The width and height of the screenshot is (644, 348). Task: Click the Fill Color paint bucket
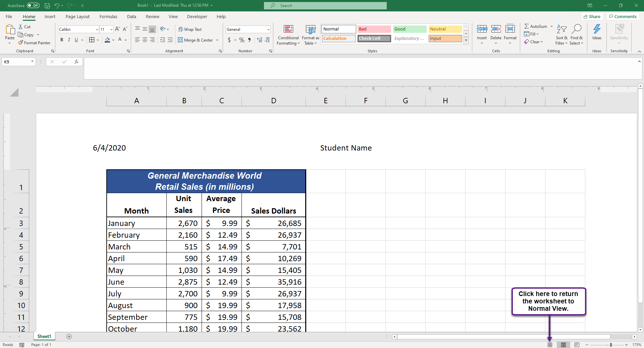pos(107,40)
